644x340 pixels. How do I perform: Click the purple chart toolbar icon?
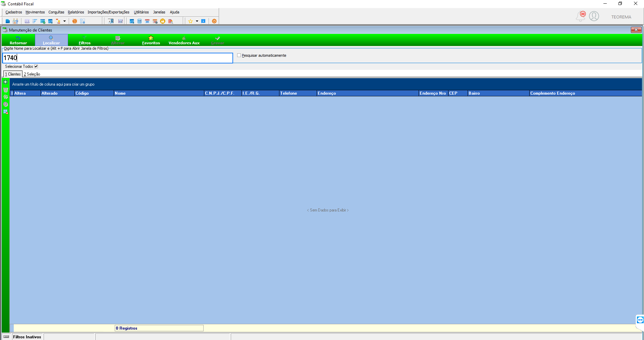[120, 21]
